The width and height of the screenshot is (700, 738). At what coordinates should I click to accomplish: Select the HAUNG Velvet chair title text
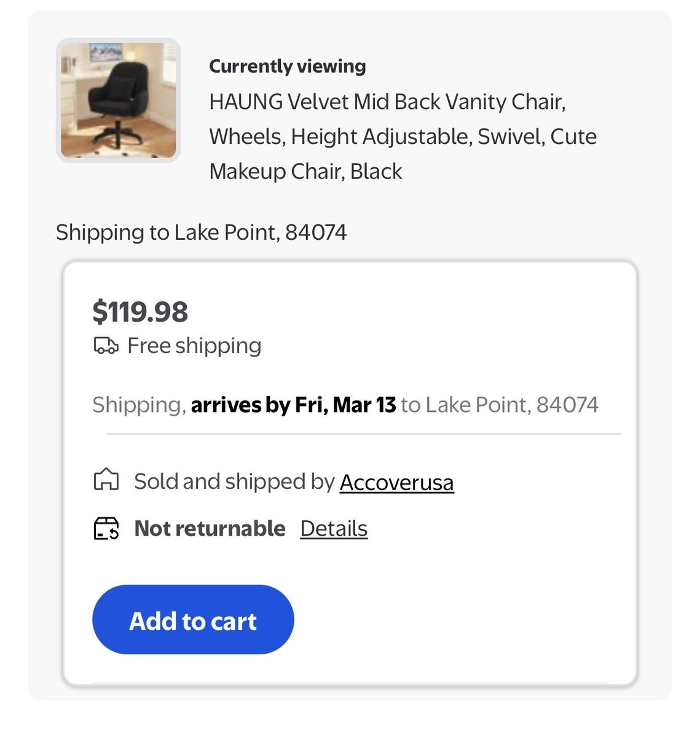click(387, 101)
